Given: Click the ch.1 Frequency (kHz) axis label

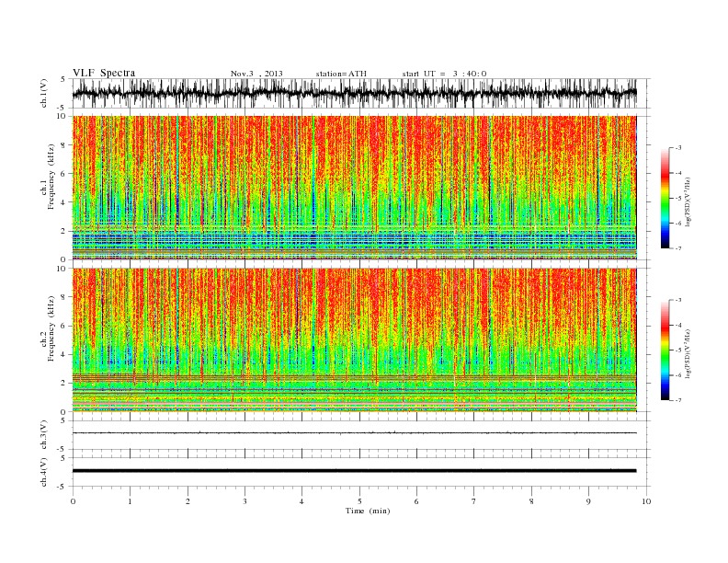Looking at the screenshot, I should click(48, 177).
